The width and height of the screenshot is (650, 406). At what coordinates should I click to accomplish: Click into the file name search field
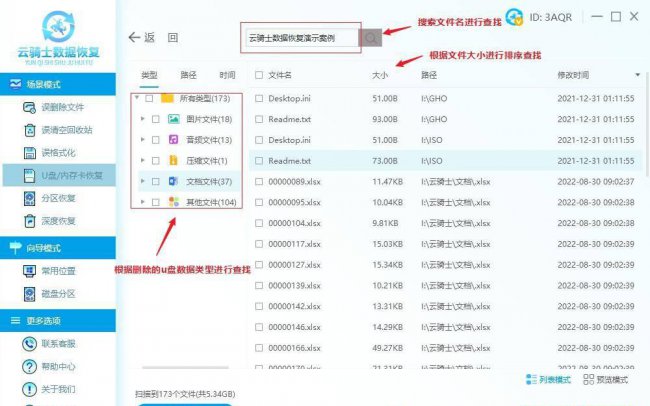[302, 38]
